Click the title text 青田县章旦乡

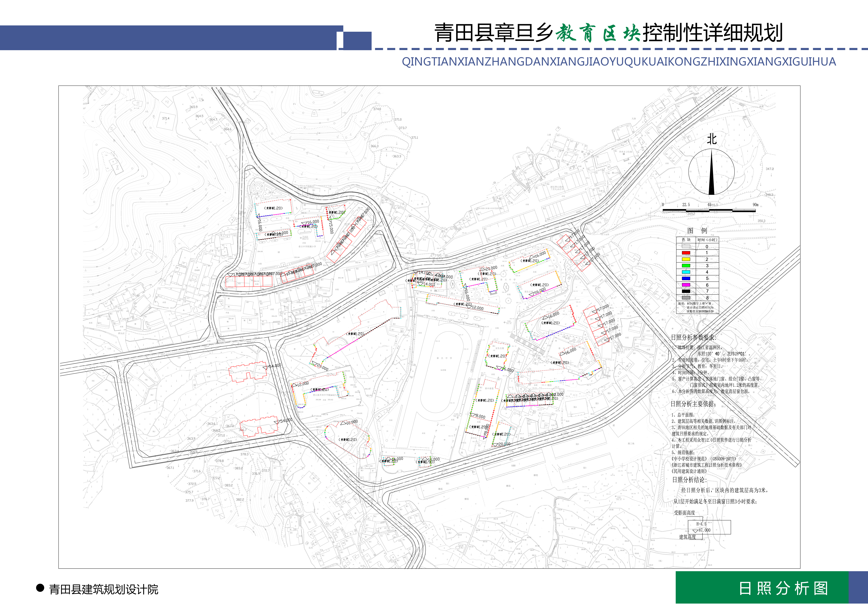(494, 33)
